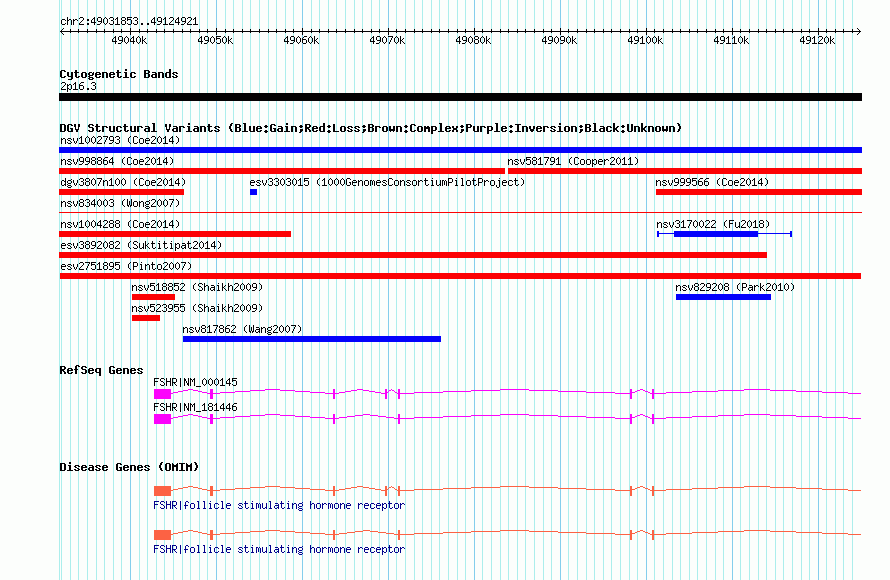
Task: Select the 49120k ruler position
Action: coord(817,40)
